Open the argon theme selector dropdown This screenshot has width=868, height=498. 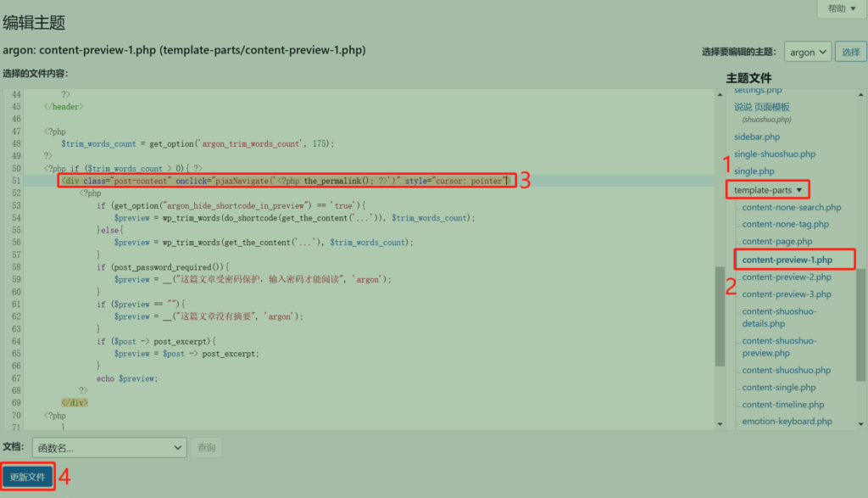pyautogui.click(x=807, y=53)
